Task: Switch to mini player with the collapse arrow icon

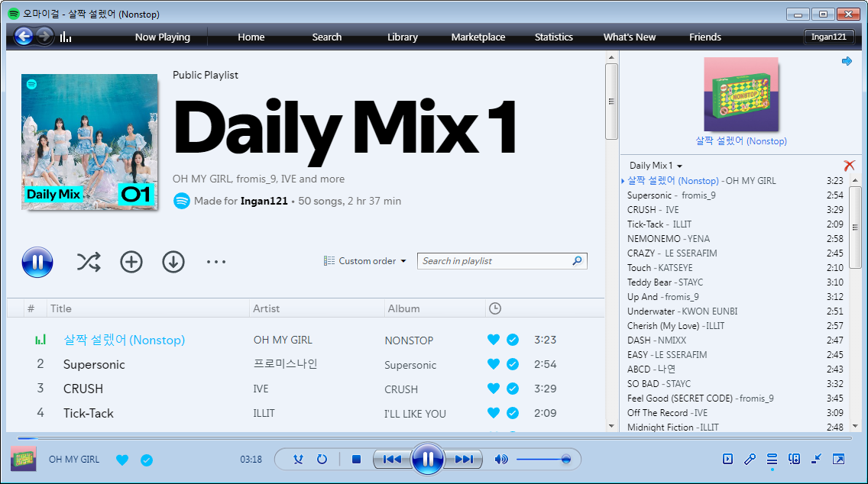Action: [x=816, y=459]
